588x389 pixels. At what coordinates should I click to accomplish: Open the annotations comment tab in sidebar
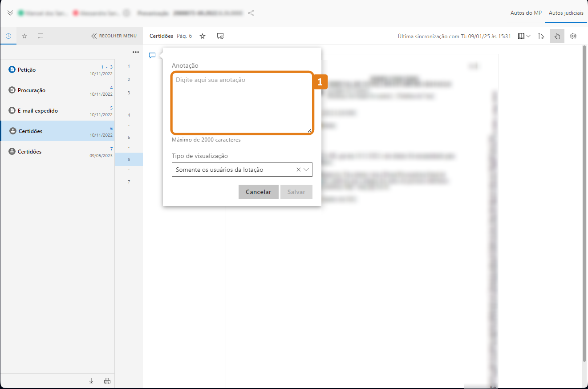tap(41, 36)
